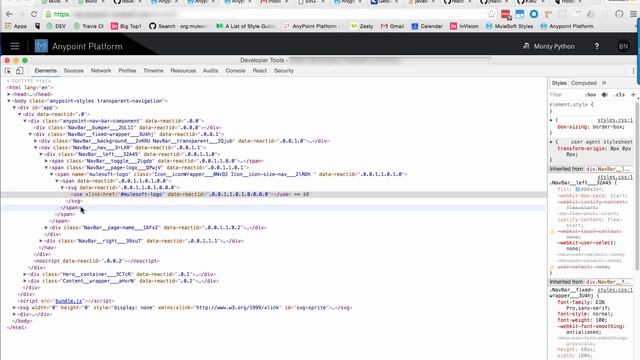Toggle the .cls class editor button
Image resolution: width=640 pixels, height=360 pixels.
point(620,95)
